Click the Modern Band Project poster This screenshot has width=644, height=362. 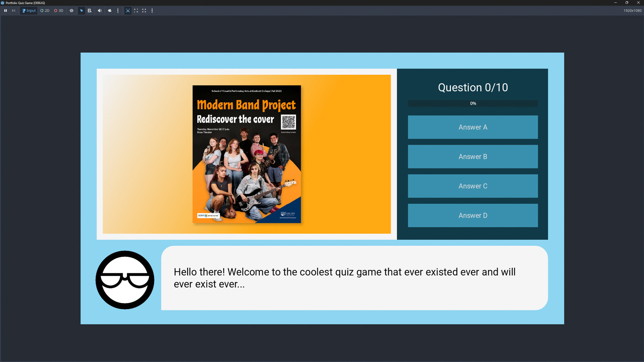coord(246,154)
